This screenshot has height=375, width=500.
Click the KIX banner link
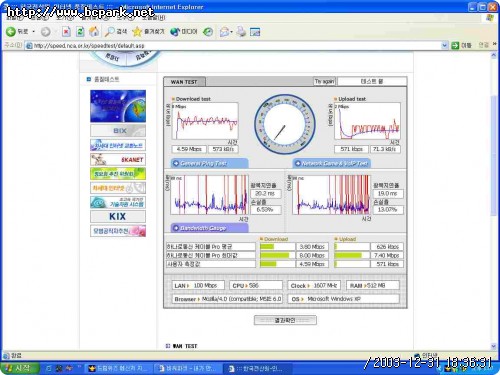point(118,216)
